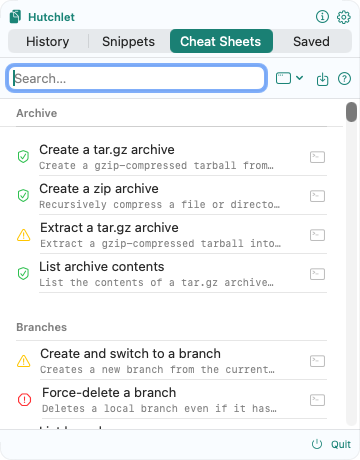Image resolution: width=360 pixels, height=460 pixels.
Task: Open the info icon in header
Action: (322, 16)
